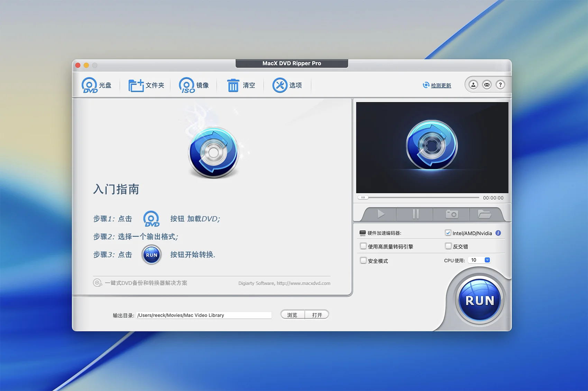Screen dimensions: 588x391
Task: Expand the CPU usage dropdown
Action: 487,260
